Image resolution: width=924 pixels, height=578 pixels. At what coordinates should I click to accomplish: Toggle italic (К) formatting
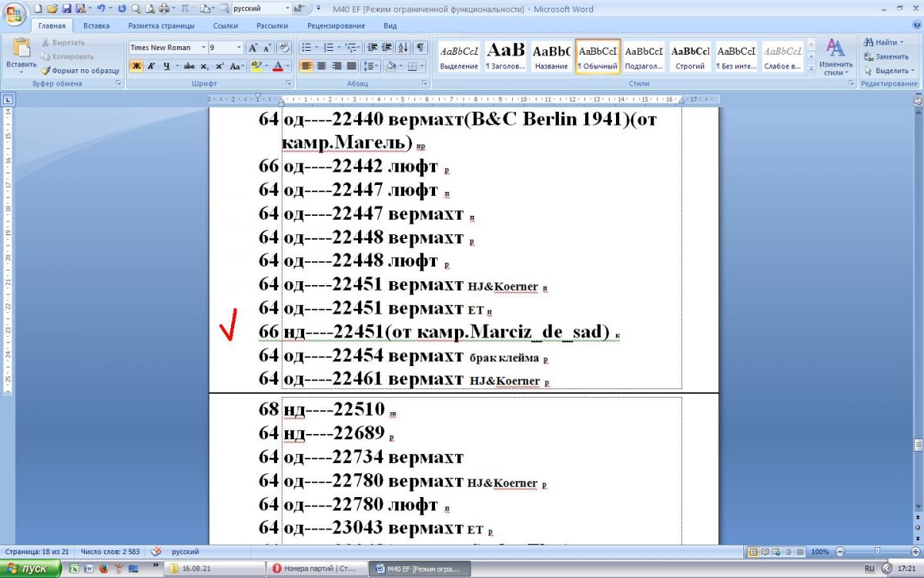151,66
